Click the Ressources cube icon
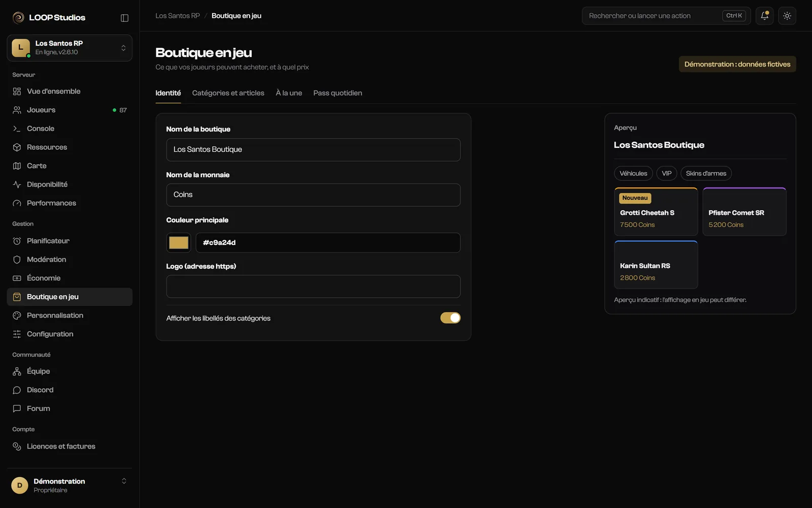 point(17,147)
